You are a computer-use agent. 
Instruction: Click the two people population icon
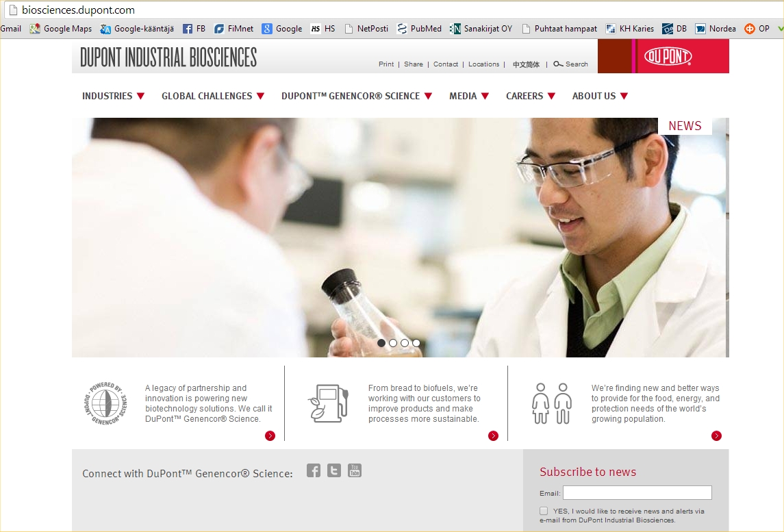[551, 403]
